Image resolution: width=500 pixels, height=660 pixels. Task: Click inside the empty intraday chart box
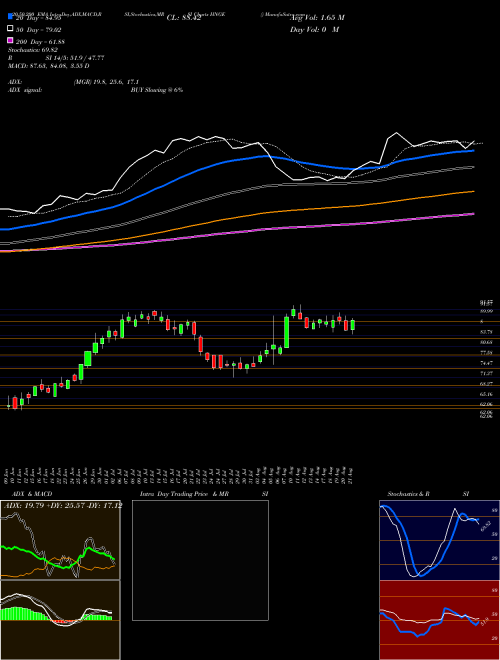click(x=200, y=560)
